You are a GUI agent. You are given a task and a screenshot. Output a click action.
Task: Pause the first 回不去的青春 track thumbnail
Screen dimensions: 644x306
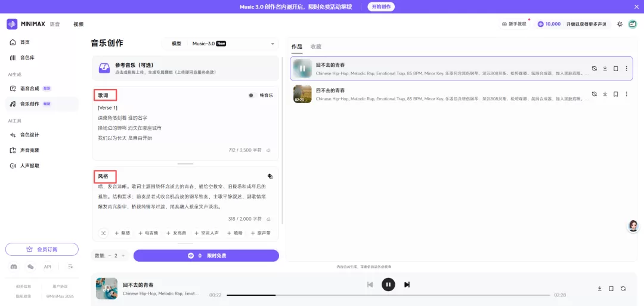pyautogui.click(x=303, y=69)
